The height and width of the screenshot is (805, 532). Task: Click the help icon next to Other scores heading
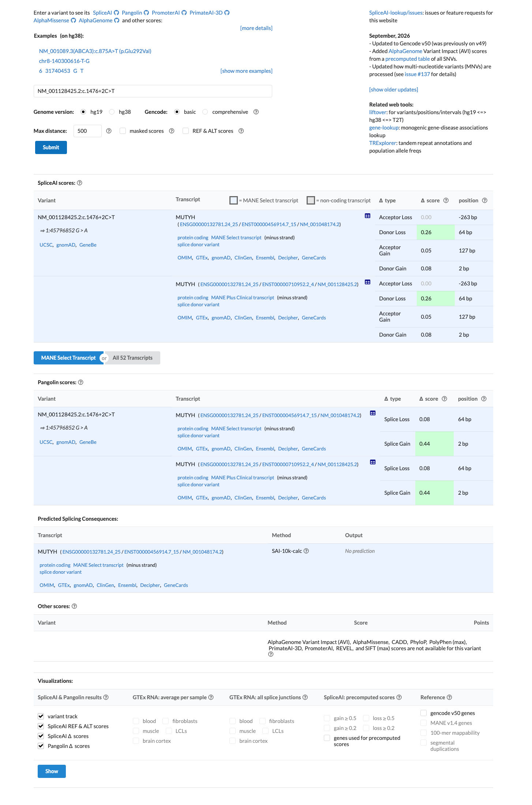coord(74,606)
